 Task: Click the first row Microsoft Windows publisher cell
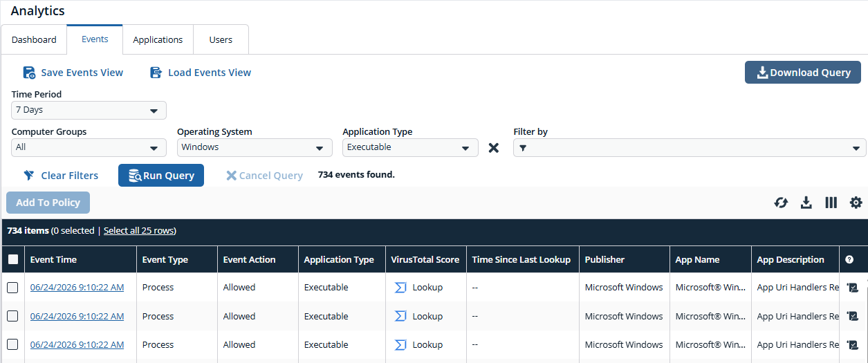[624, 287]
